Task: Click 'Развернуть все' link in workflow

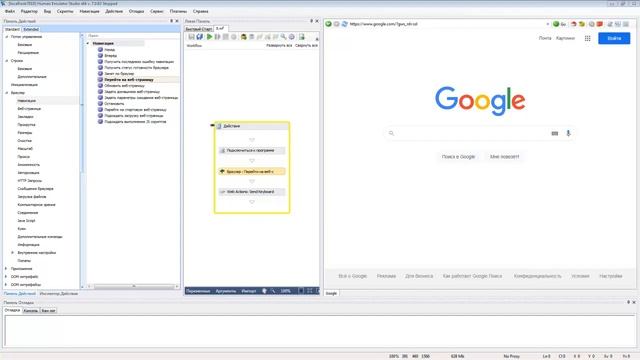Action: [x=279, y=46]
